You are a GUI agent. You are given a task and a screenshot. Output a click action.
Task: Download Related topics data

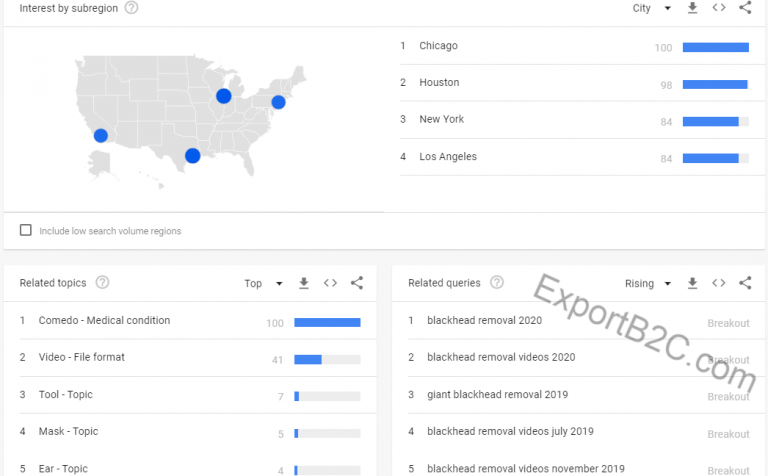tap(304, 283)
